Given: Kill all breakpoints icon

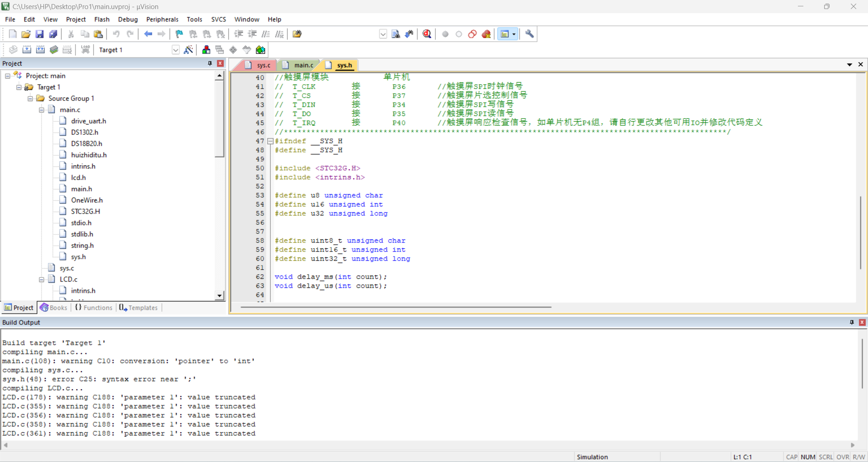Looking at the screenshot, I should [x=486, y=34].
